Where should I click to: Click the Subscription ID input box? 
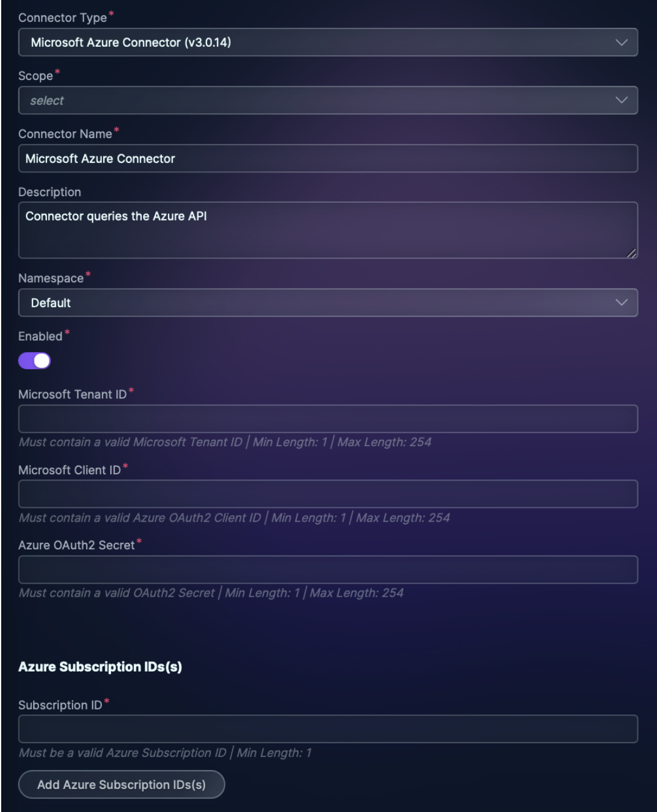pos(328,729)
